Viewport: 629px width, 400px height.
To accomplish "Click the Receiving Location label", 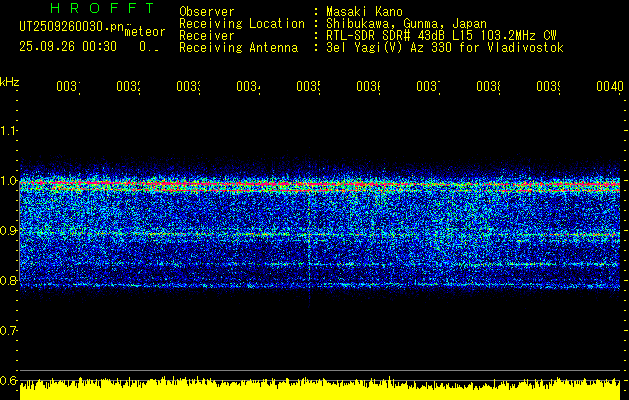I will pos(242,23).
